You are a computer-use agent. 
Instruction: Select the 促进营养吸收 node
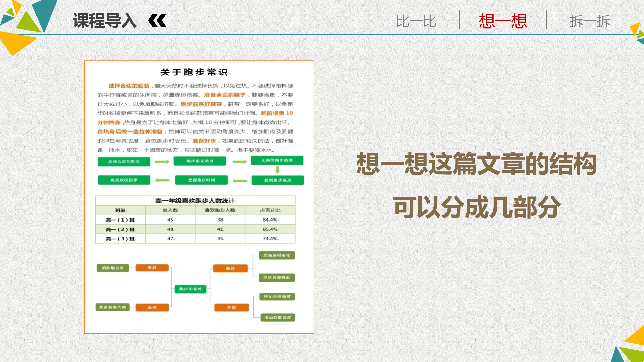[x=277, y=278]
